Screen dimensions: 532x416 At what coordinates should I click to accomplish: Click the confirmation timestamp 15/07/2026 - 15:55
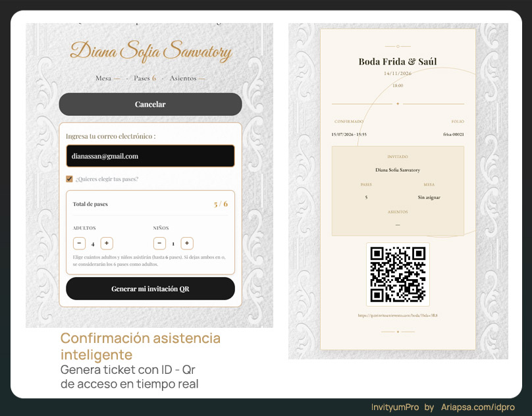(349, 134)
